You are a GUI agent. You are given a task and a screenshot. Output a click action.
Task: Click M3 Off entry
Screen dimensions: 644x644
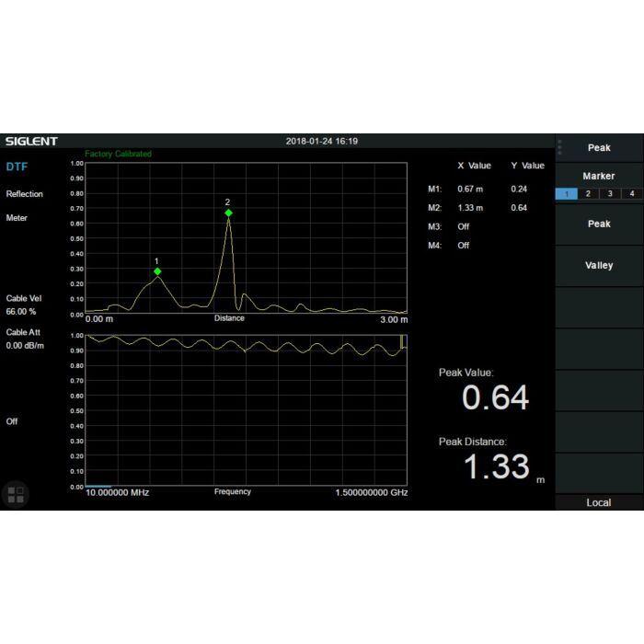tap(464, 226)
